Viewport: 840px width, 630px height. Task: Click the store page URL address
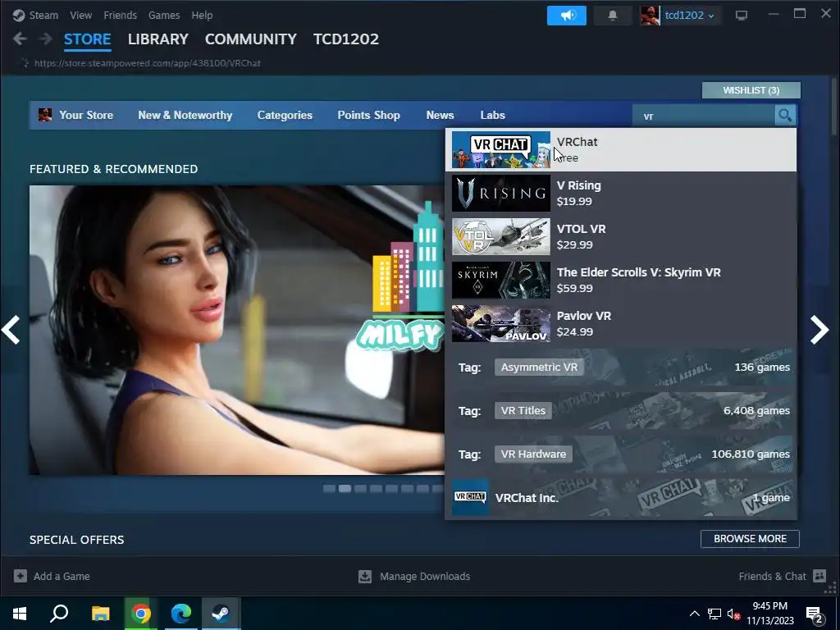148,63
